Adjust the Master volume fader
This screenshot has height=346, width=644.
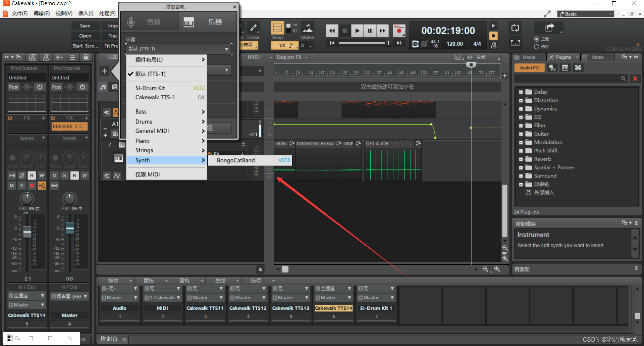(x=70, y=228)
